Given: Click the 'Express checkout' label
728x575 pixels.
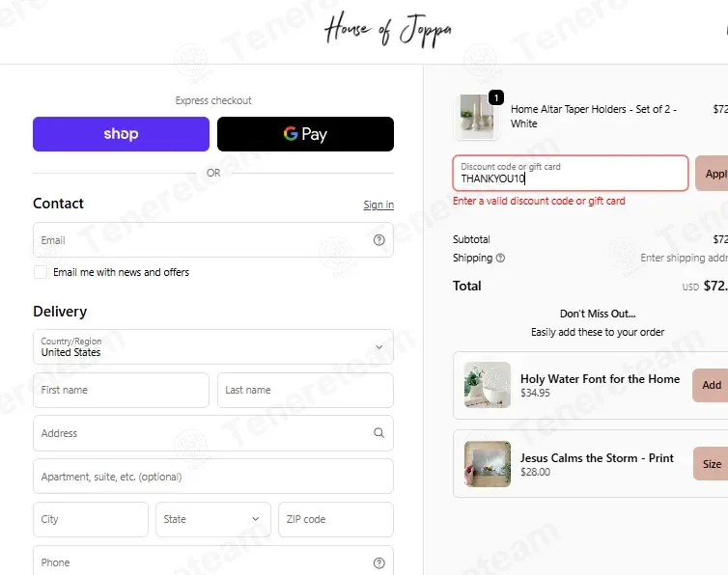Looking at the screenshot, I should pyautogui.click(x=213, y=100).
